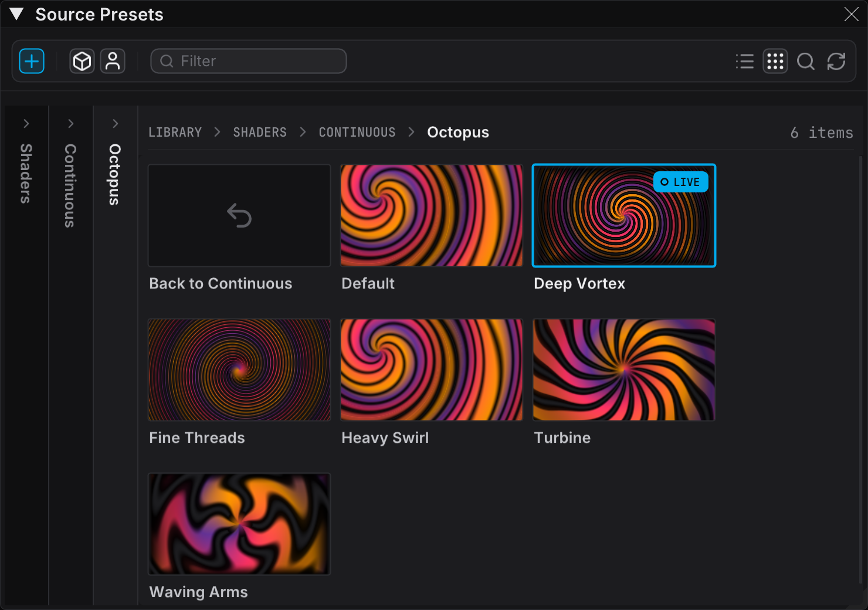This screenshot has width=868, height=610.
Task: Click the preset grid vertical scrollbar
Action: pos(861,370)
